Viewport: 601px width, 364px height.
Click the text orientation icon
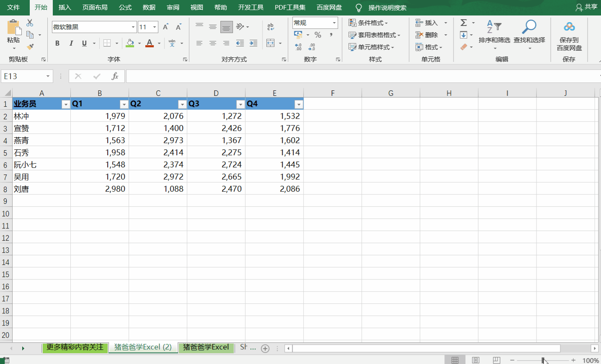(x=240, y=27)
